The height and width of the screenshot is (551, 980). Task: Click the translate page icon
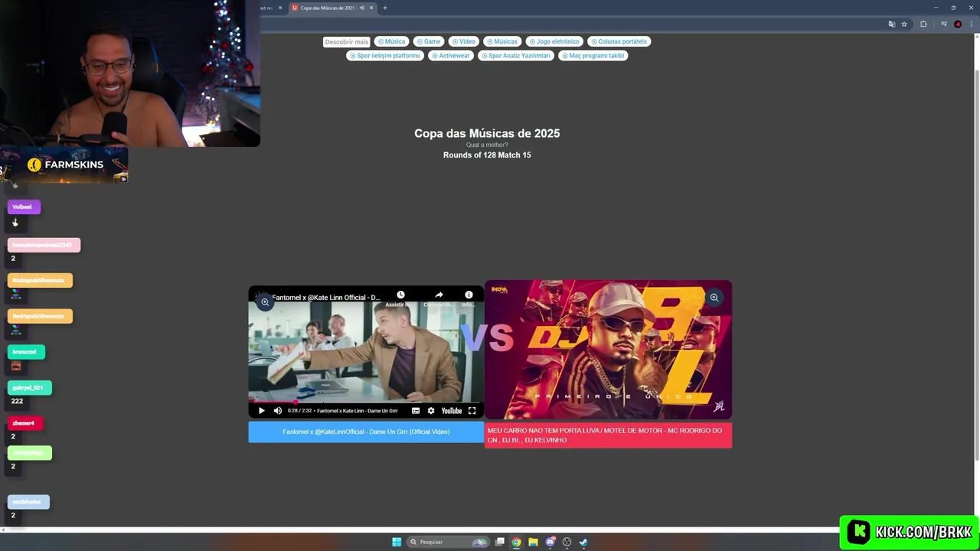(892, 24)
